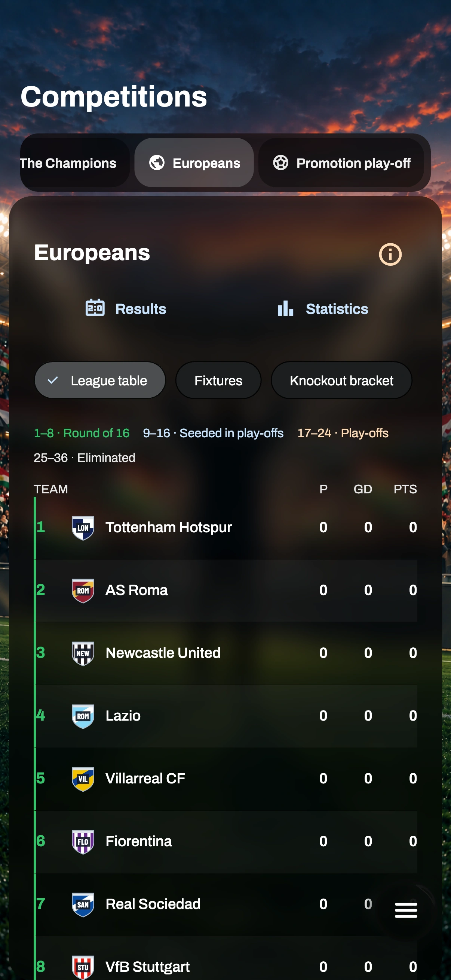
Task: Tap the Fiorentina crest badge
Action: pos(83,842)
